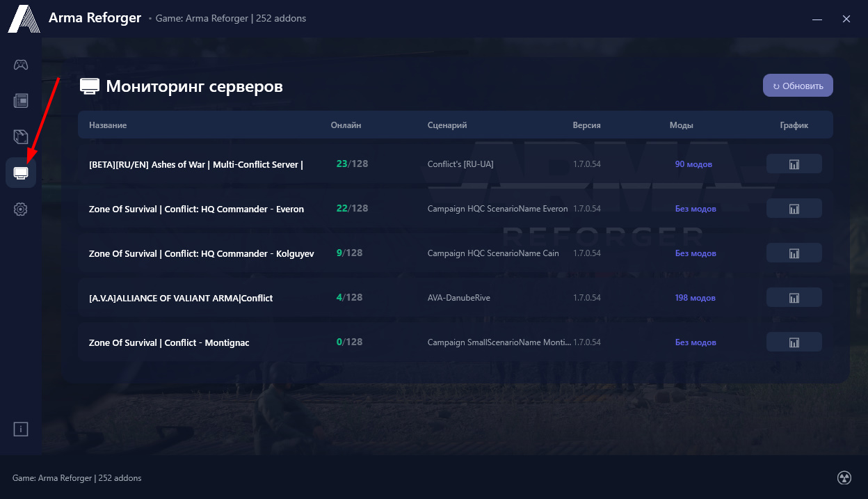The width and height of the screenshot is (868, 499).
Task: Click the AVA-DanubeRive scenario text
Action: pyautogui.click(x=459, y=298)
